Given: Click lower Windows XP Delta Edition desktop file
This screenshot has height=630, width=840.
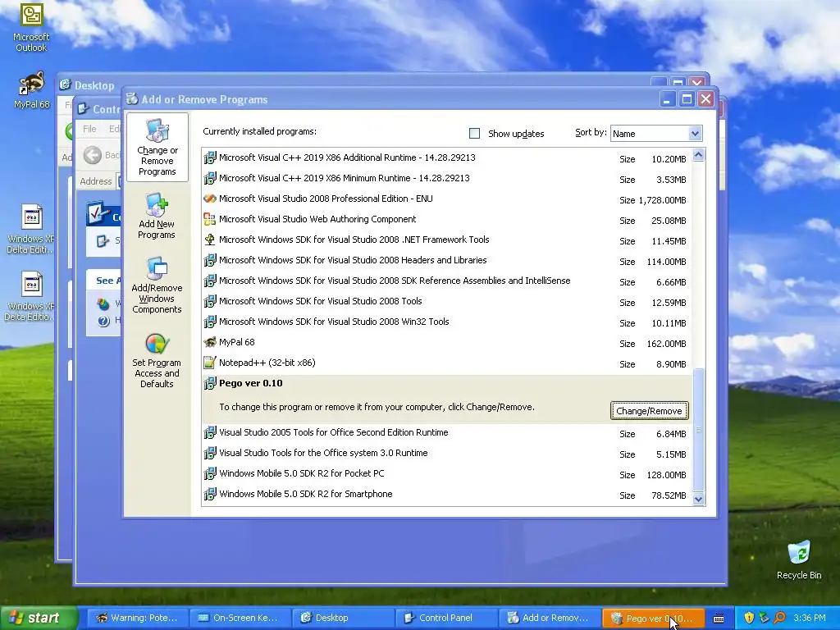Looking at the screenshot, I should click(x=31, y=296).
